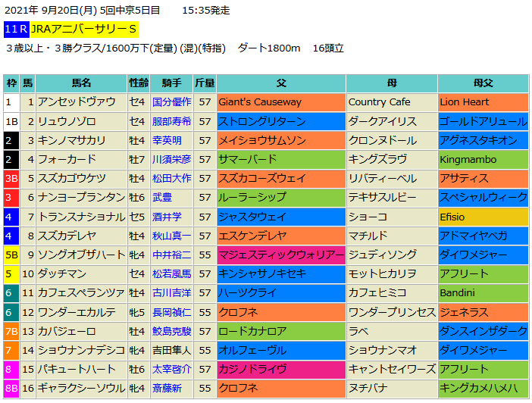The image size is (532, 403).
Task: Click the race date line 2021年 9月20日
Action: (x=117, y=10)
